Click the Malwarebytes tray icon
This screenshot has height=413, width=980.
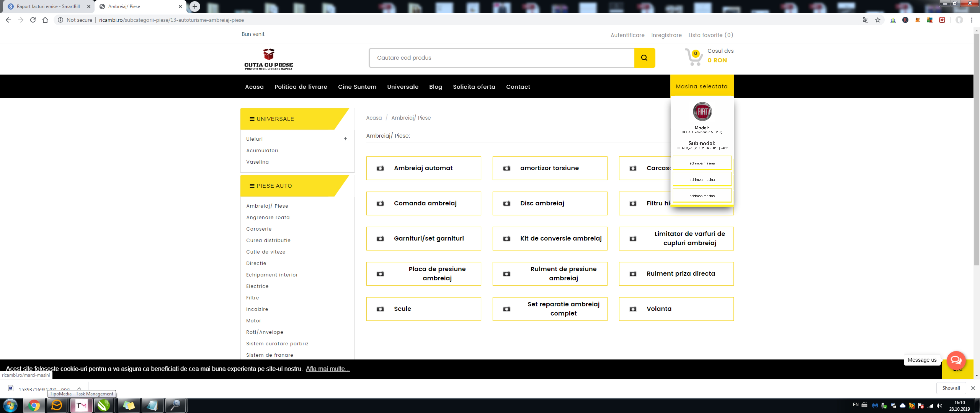point(875,405)
